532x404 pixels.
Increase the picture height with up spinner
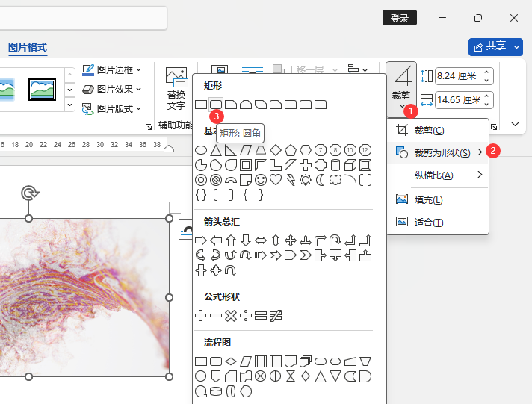(x=486, y=72)
